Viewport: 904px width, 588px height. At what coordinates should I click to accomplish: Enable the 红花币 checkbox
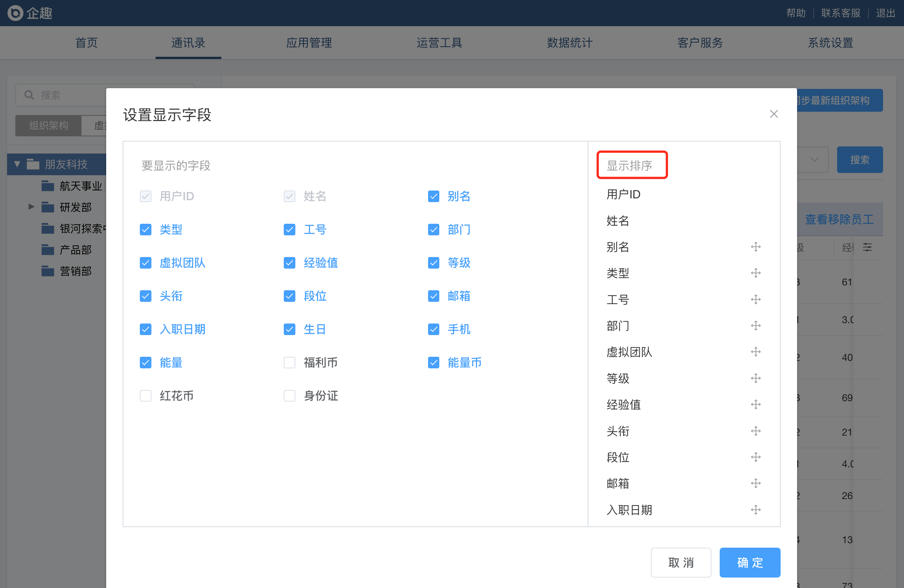click(x=145, y=396)
